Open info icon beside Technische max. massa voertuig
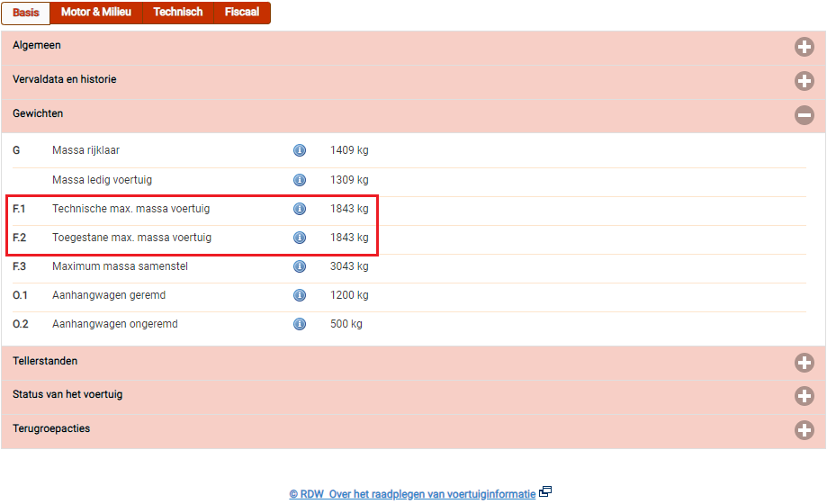 pos(300,209)
